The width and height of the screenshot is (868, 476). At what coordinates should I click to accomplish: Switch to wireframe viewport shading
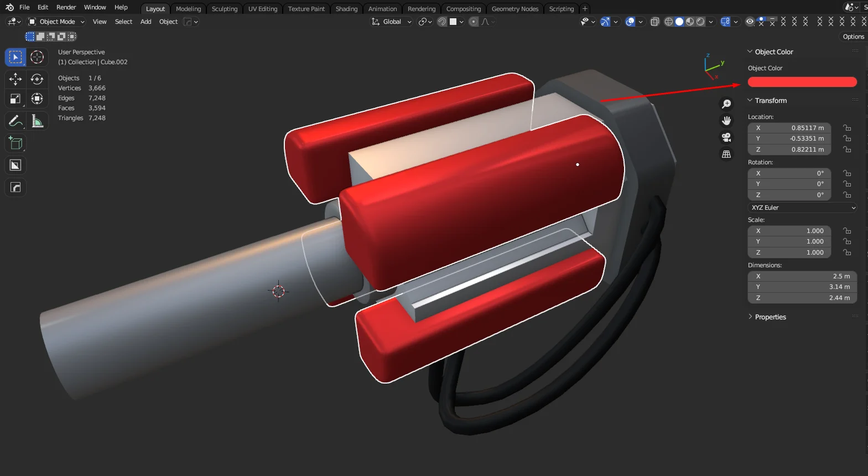(669, 22)
